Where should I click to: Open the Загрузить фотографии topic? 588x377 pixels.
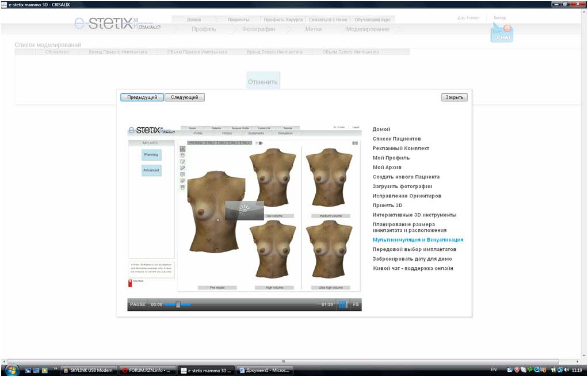pyautogui.click(x=402, y=186)
